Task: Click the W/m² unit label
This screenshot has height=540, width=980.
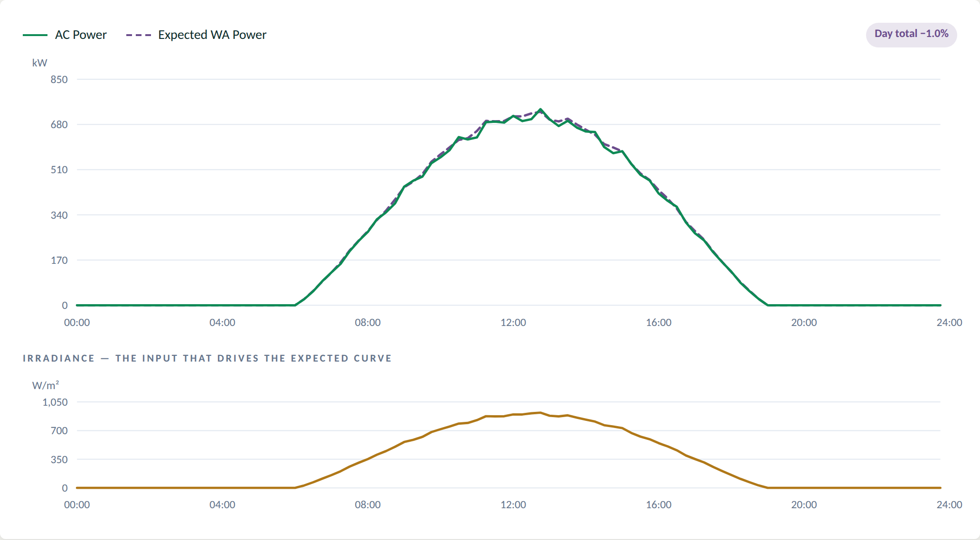Action: coord(46,385)
